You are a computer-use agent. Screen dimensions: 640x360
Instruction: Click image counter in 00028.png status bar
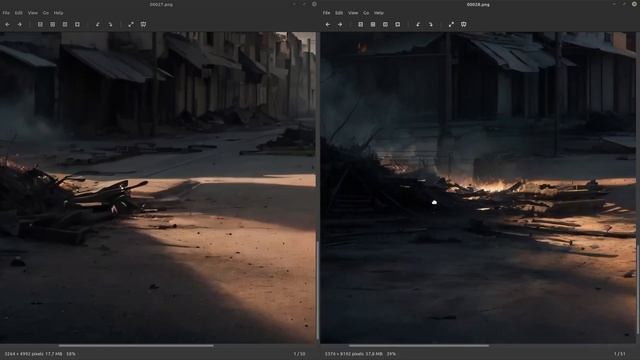coord(620,354)
